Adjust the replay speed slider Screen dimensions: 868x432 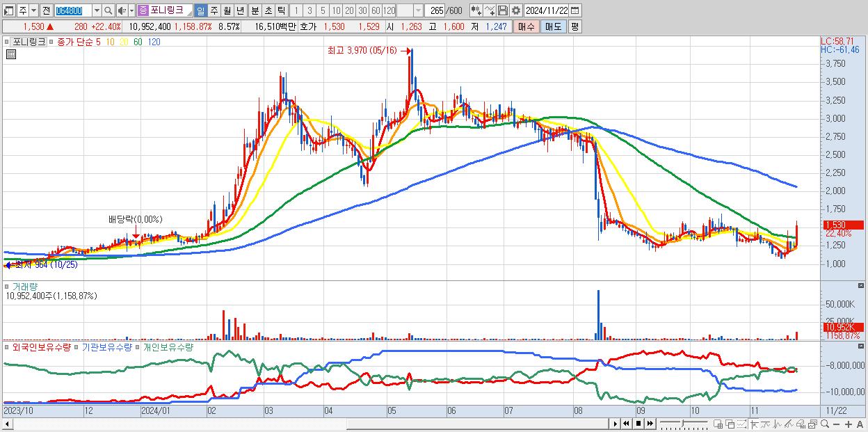tap(682, 424)
